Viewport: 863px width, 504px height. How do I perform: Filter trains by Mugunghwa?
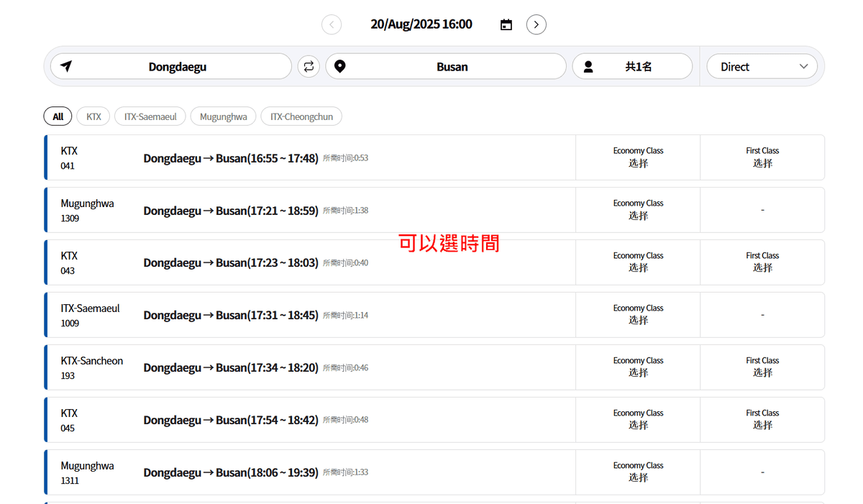click(x=223, y=116)
